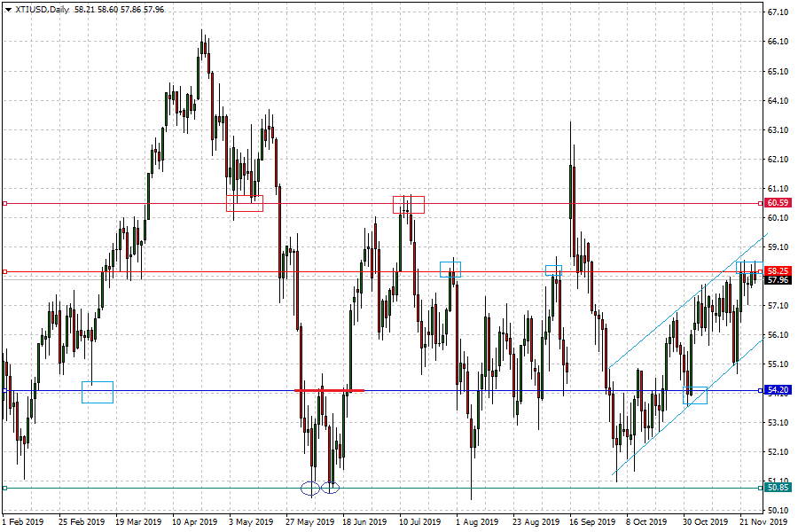Click the 52.10 price axis label
This screenshot has width=798, height=532.
click(778, 452)
